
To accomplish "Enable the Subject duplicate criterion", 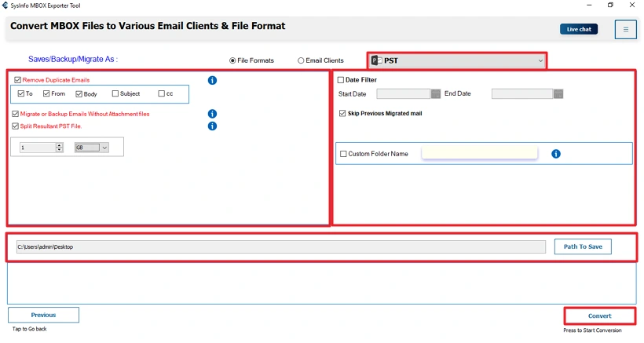I will click(115, 93).
